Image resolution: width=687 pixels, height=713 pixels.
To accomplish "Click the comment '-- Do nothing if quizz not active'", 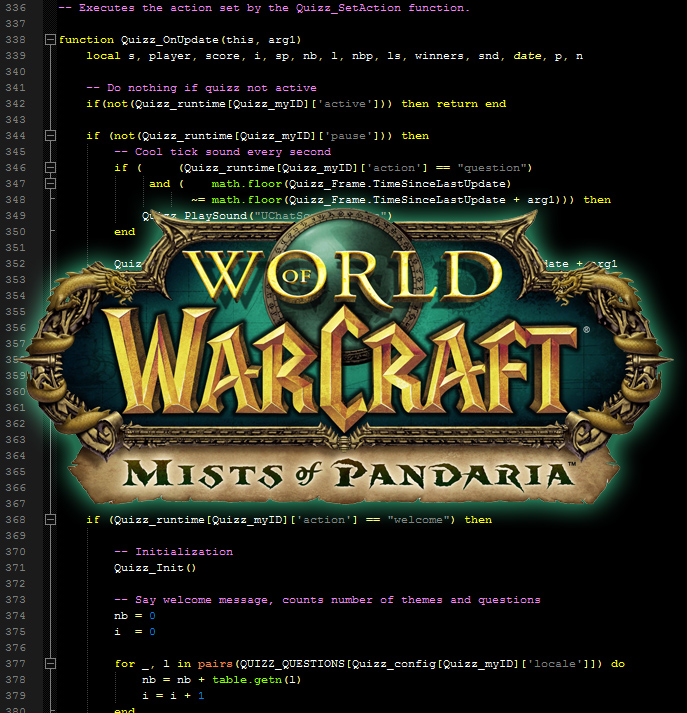I will 201,88.
